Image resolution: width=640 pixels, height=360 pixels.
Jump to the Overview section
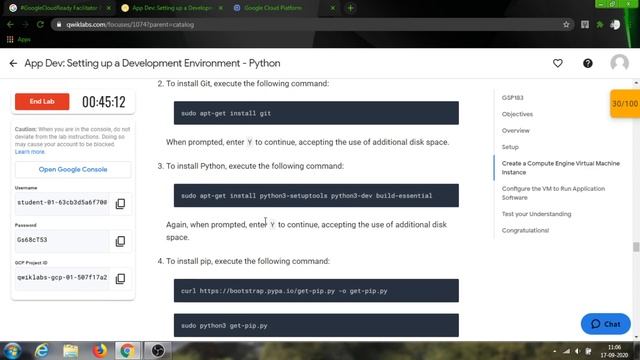pos(516,131)
